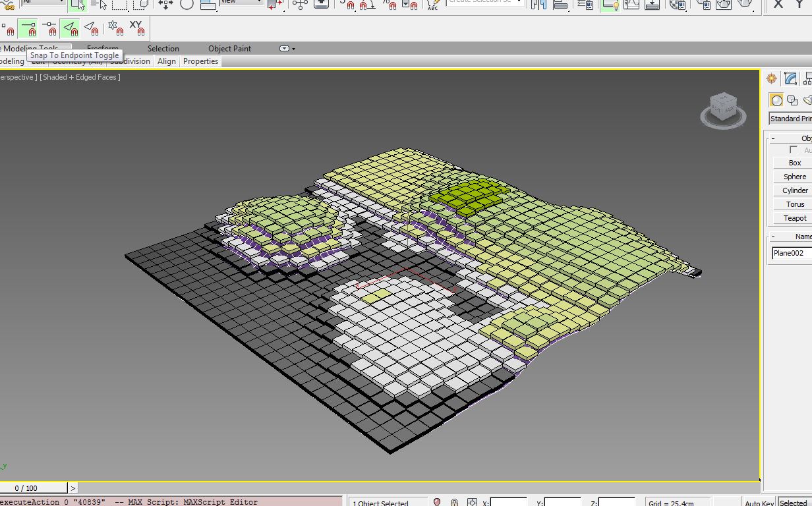The image size is (812, 506).
Task: Create a Cylinder primitive
Action: (795, 190)
